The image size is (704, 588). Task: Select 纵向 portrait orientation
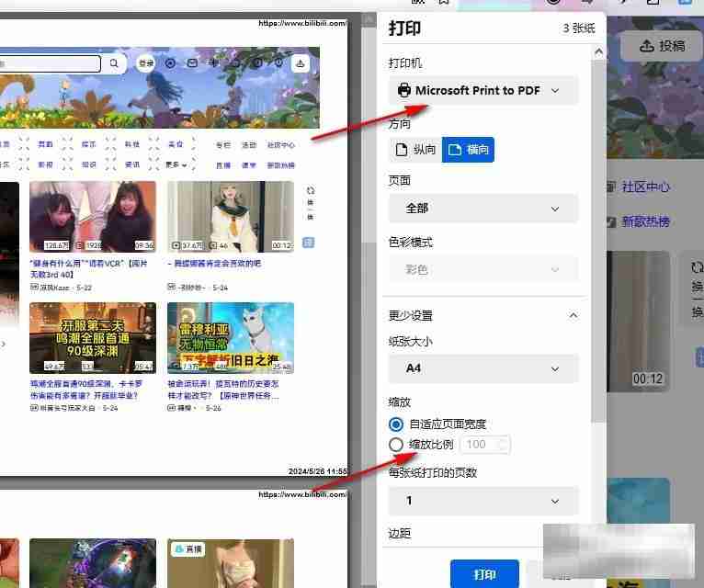415,150
